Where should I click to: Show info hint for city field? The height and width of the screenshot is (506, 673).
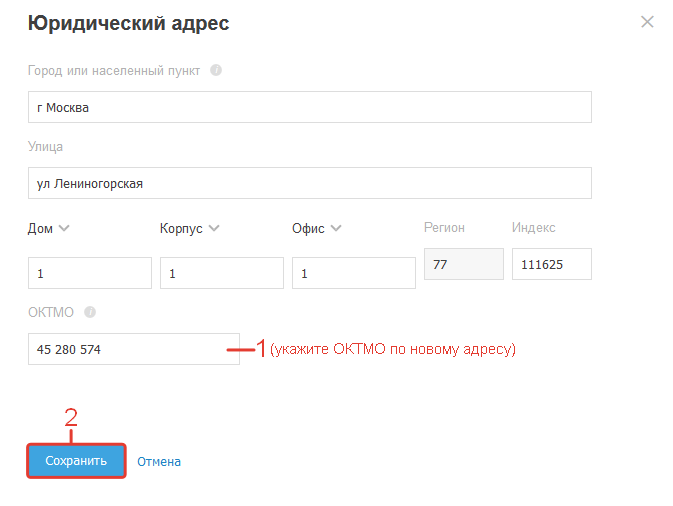coord(216,70)
